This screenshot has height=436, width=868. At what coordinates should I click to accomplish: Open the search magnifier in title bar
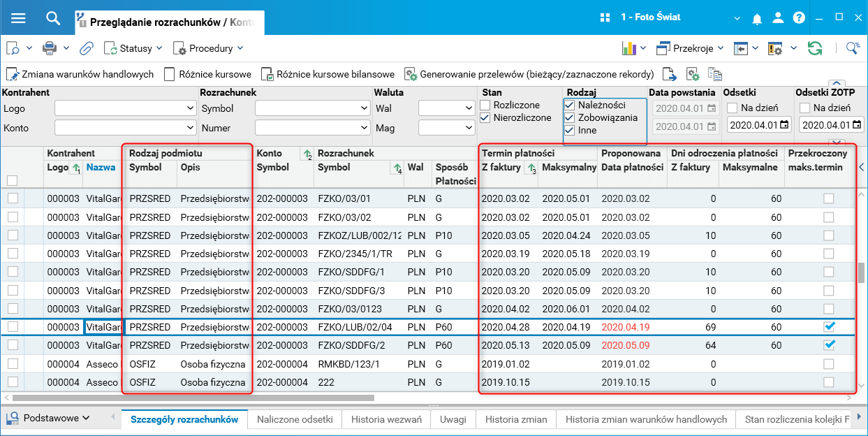[x=54, y=17]
